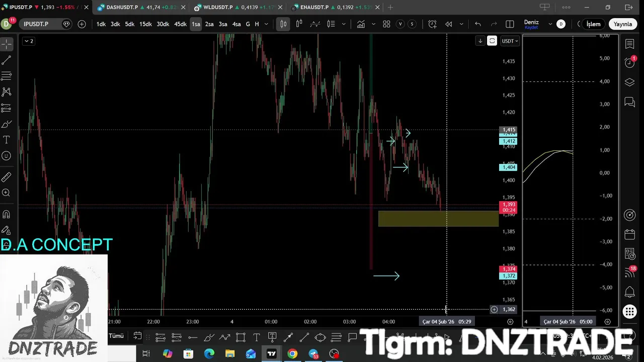Open the Deniz layout name

531,22
